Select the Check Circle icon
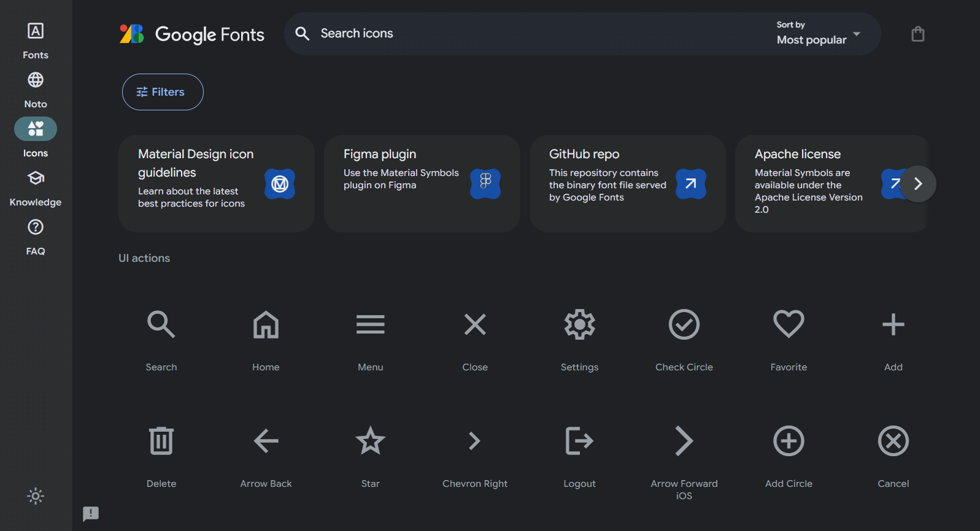This screenshot has height=531, width=980. click(x=684, y=324)
